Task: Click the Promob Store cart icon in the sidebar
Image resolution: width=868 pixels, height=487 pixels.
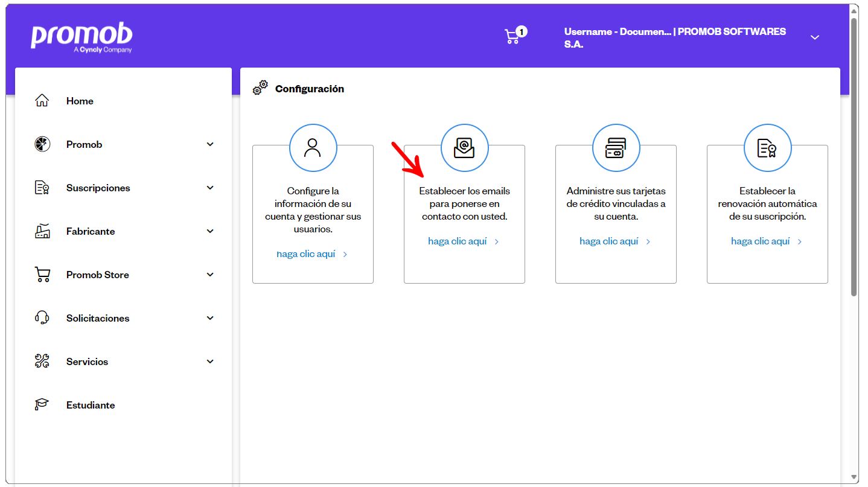Action: [x=42, y=275]
